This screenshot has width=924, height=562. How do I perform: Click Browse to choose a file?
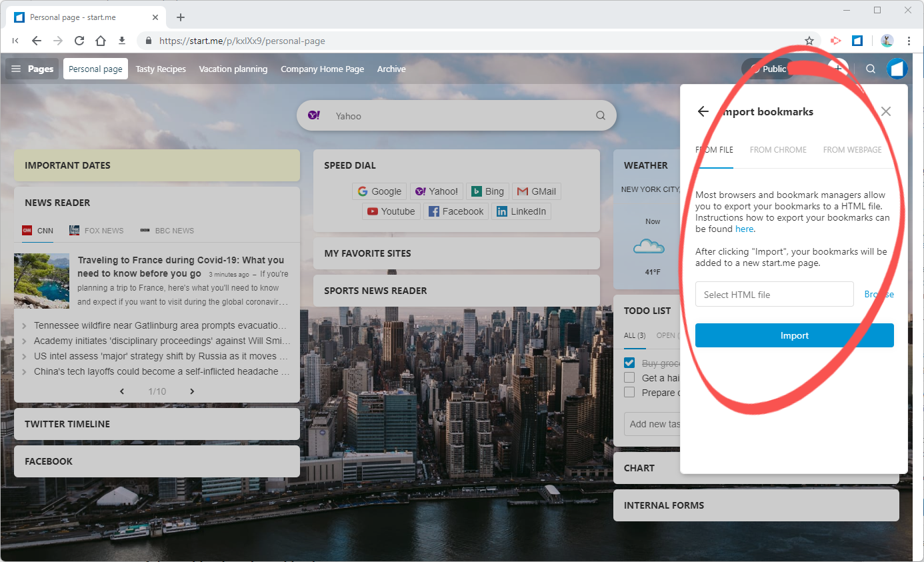879,294
